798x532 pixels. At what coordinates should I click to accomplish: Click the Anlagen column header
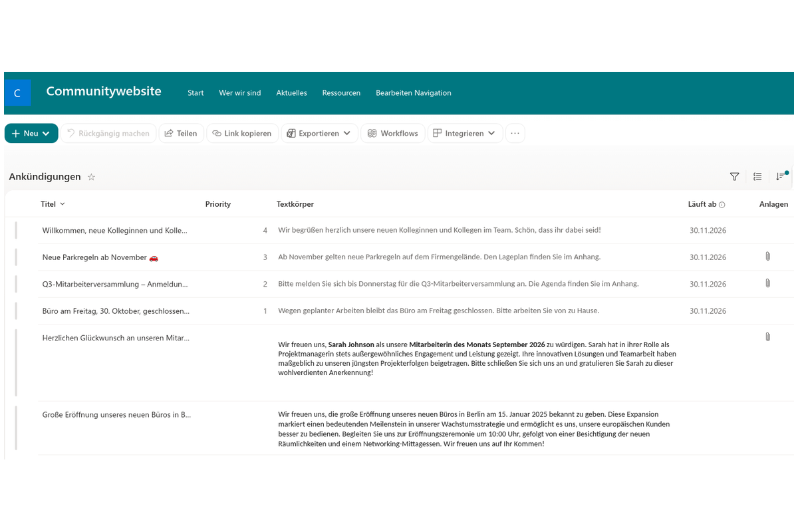point(773,204)
